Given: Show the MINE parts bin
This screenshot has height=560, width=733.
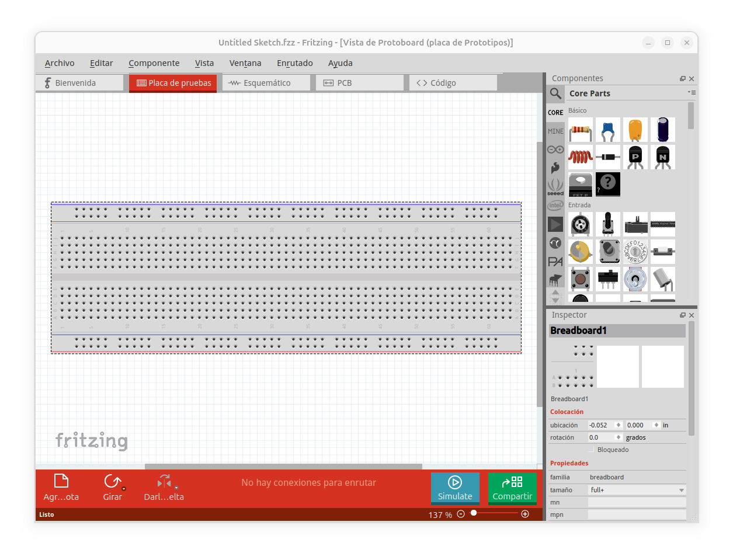Looking at the screenshot, I should 555,131.
